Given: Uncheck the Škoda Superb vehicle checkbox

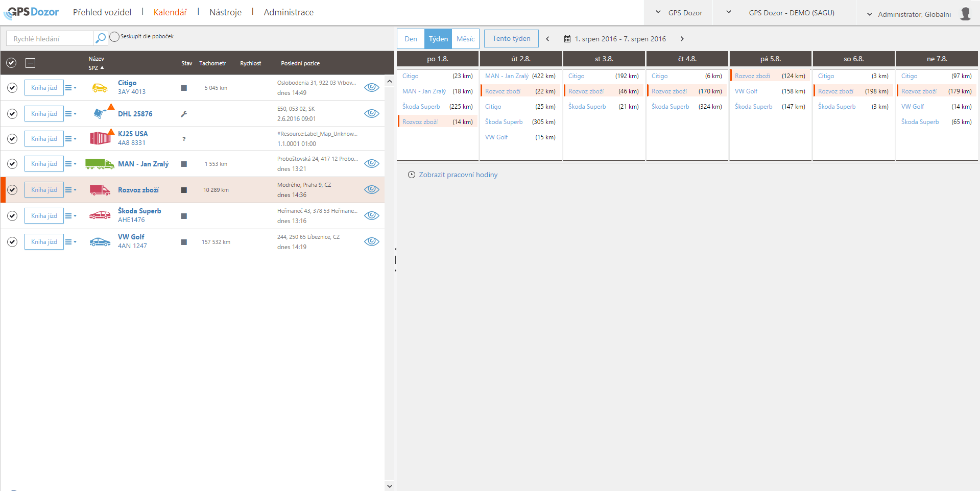Looking at the screenshot, I should [12, 216].
